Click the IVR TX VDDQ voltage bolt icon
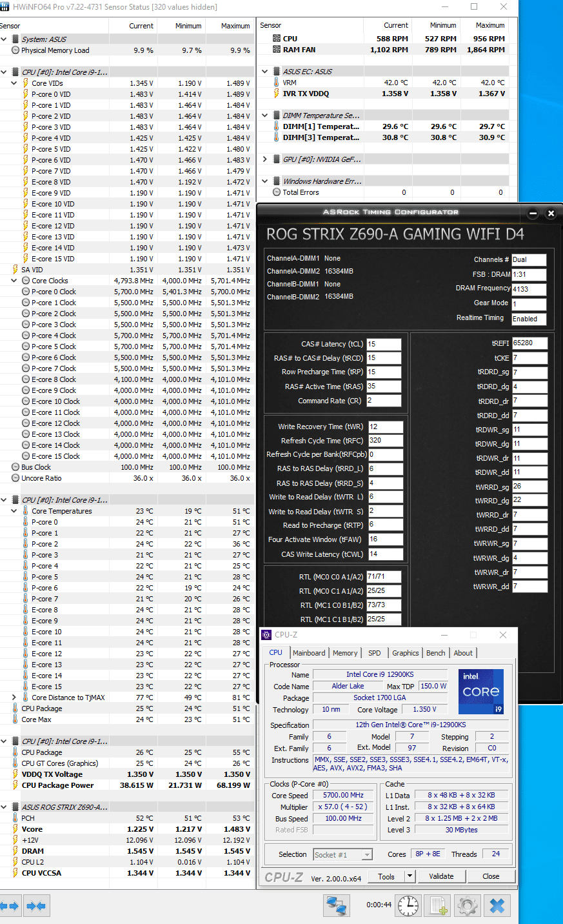The width and height of the screenshot is (563, 924). tap(276, 94)
